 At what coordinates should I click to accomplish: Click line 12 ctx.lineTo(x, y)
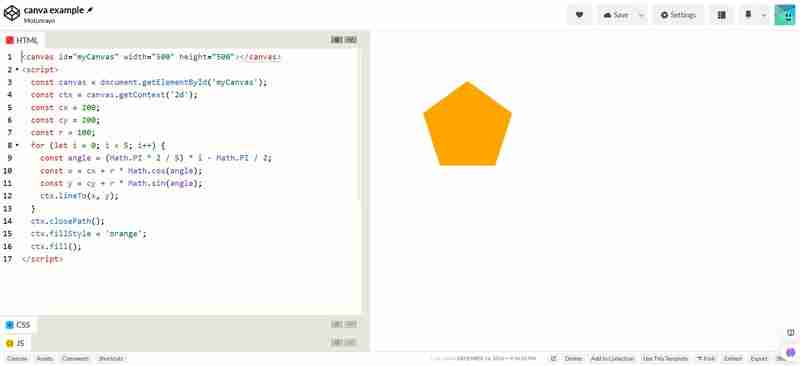(x=79, y=196)
